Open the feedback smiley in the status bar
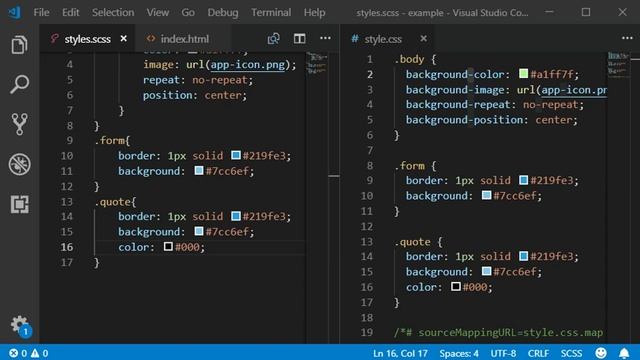Screen dimensions: 640x360 tap(601, 353)
